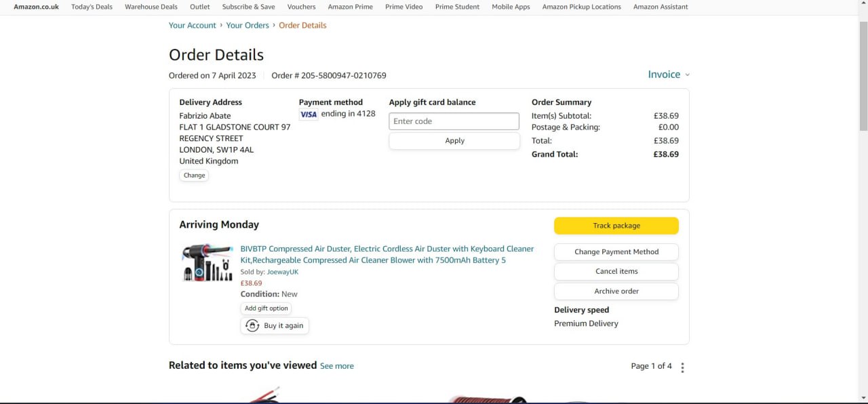Cancel items in this order
The height and width of the screenshot is (404, 868).
[616, 272]
